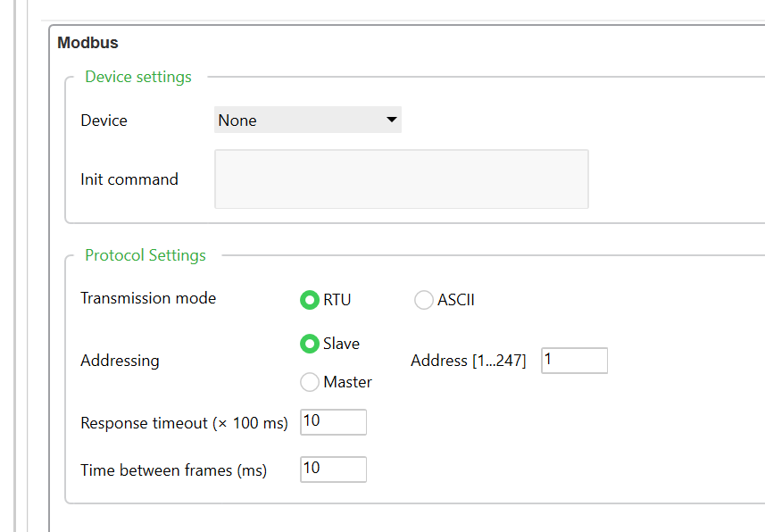Viewport: 765px width, 532px height.
Task: Click the Address [1...247] label
Action: click(x=469, y=361)
